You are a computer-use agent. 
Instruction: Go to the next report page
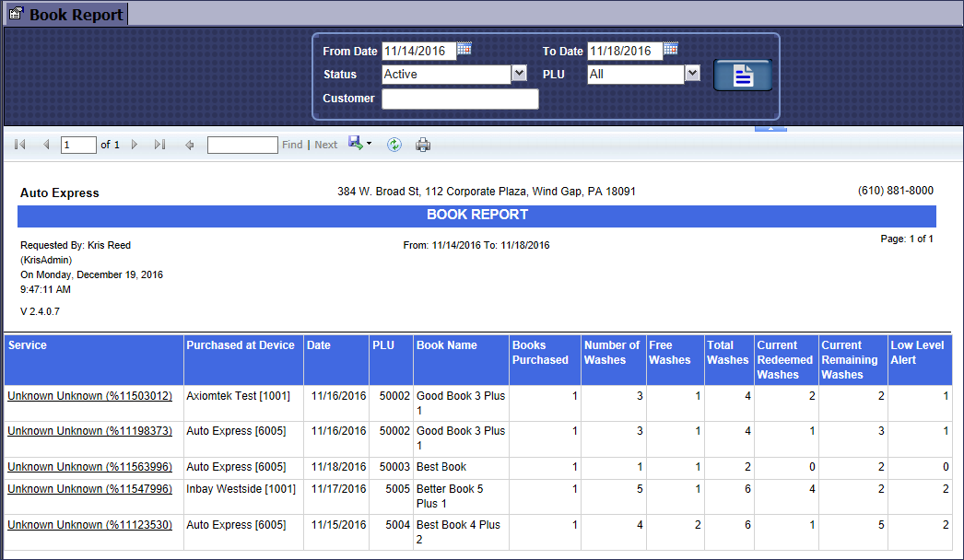pyautogui.click(x=135, y=145)
